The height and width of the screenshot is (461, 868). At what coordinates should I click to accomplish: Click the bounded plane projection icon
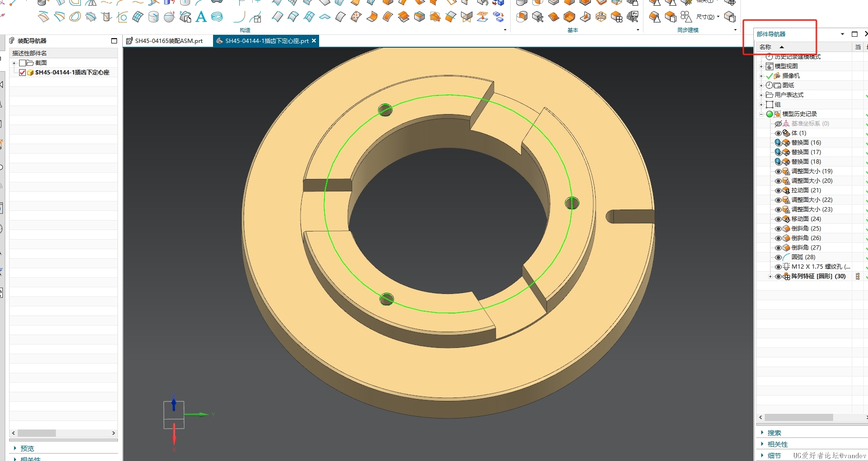point(482,17)
